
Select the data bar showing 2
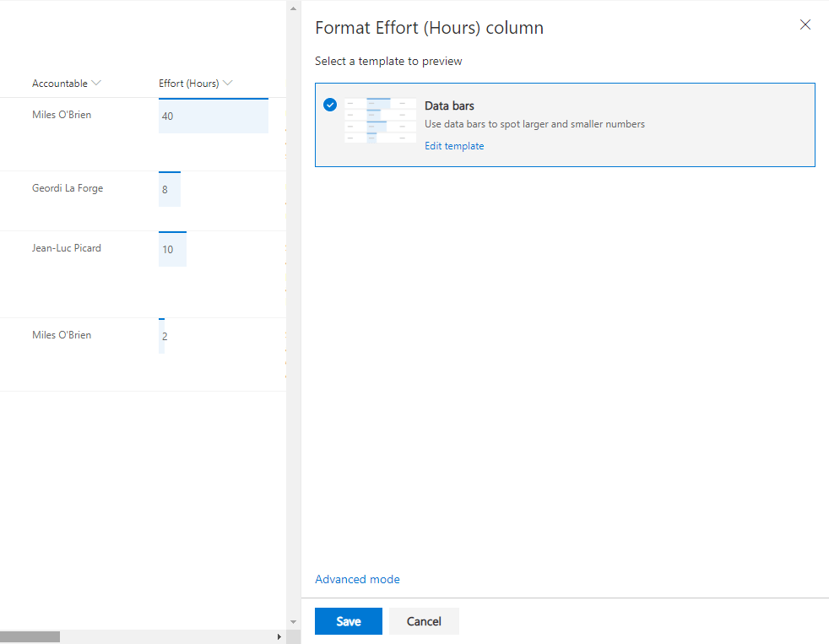pyautogui.click(x=162, y=337)
